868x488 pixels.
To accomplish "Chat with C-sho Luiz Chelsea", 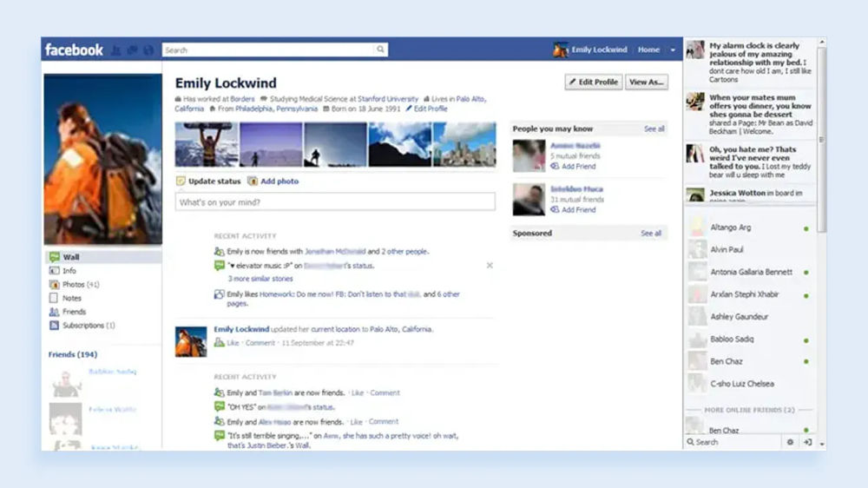I will point(750,384).
